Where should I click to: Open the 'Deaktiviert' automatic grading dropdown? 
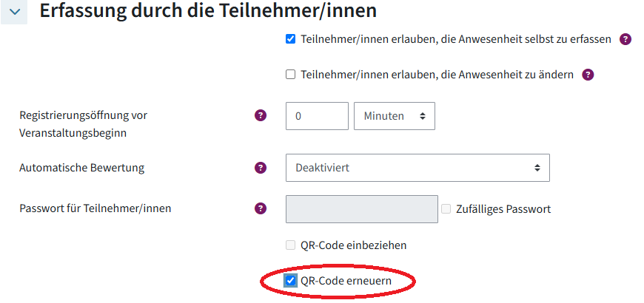click(x=417, y=168)
